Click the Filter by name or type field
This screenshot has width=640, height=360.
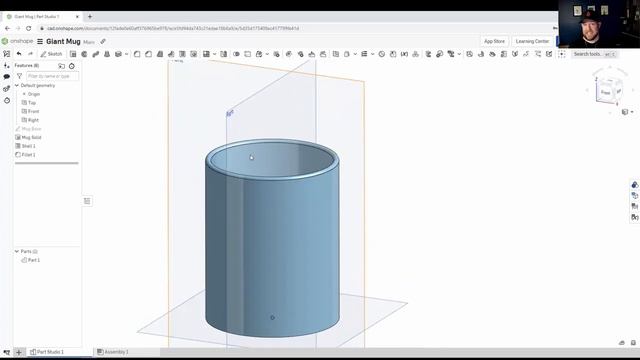pyautogui.click(x=52, y=76)
